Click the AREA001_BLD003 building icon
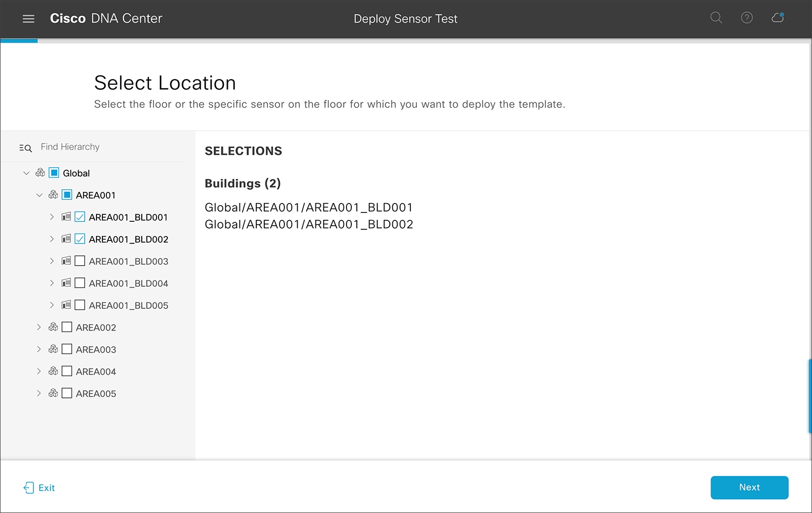Image resolution: width=812 pixels, height=513 pixels. pyautogui.click(x=66, y=261)
